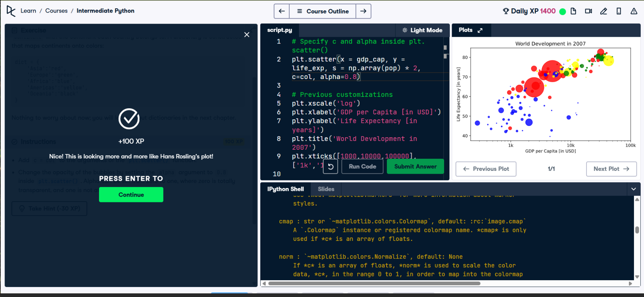
Task: Click the shell vertical scrollbar thumb
Action: pyautogui.click(x=637, y=230)
